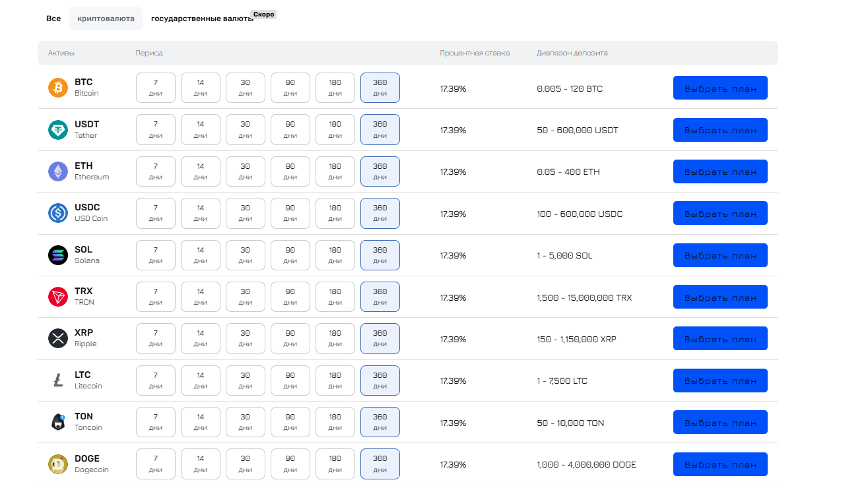
Task: Select 90-day period for USDT
Action: click(290, 130)
